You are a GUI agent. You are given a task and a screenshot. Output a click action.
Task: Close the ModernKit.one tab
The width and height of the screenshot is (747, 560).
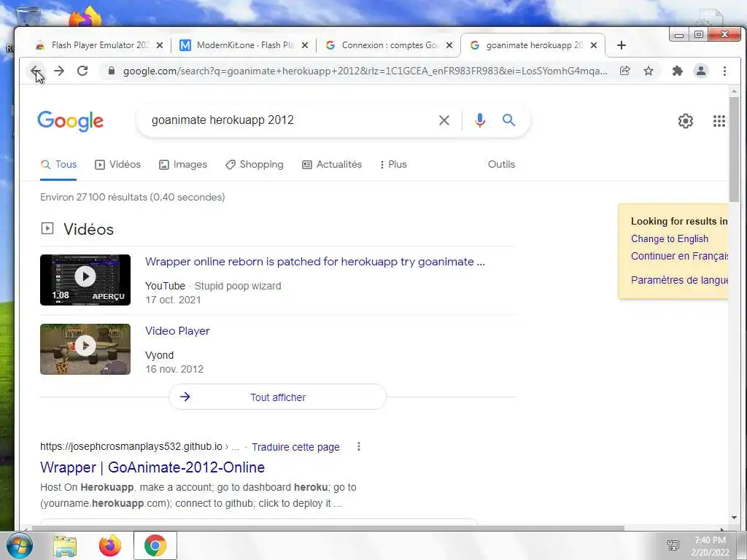click(x=305, y=45)
